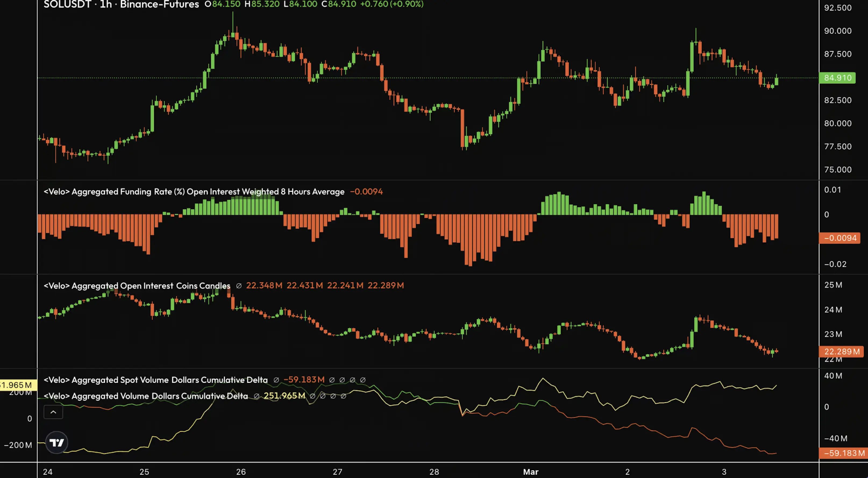
Task: Click the 90.000 level on price scale
Action: click(x=838, y=31)
